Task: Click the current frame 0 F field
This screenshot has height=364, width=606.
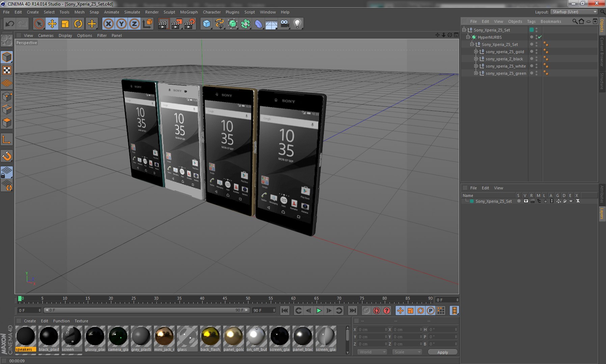Action: 29,310
